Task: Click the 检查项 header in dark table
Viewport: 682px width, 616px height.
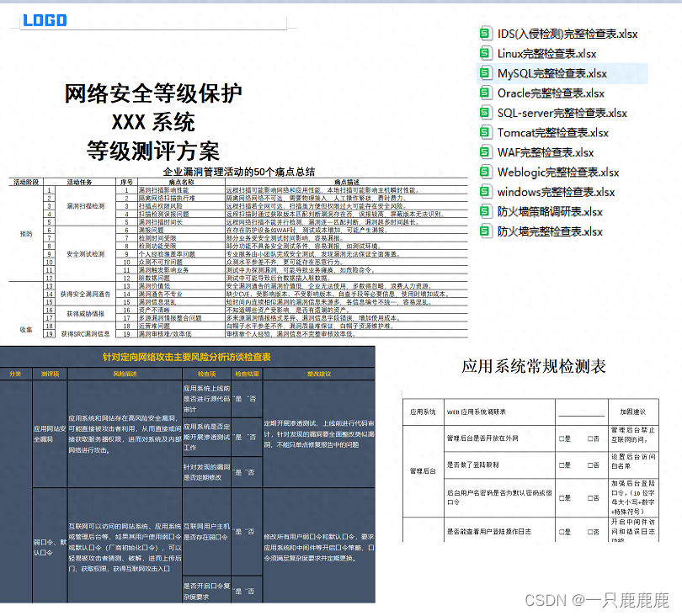Action: [206, 374]
